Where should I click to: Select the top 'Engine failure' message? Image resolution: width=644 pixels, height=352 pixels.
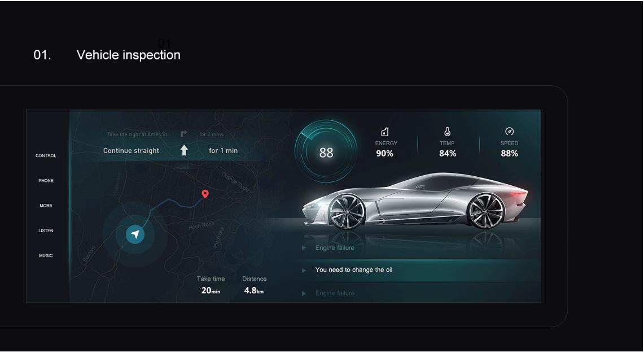pos(335,247)
